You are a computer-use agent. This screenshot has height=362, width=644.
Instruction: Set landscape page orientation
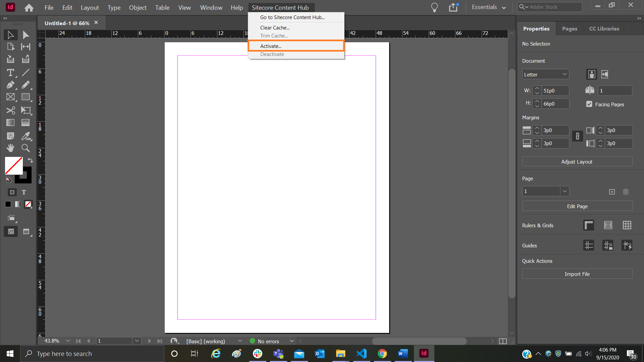(x=605, y=74)
